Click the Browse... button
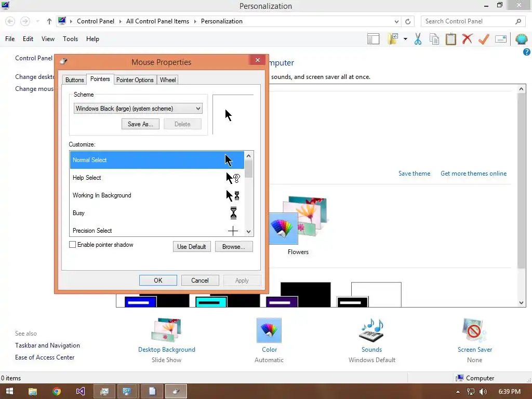Viewport: 532px width, 399px height. pyautogui.click(x=234, y=247)
